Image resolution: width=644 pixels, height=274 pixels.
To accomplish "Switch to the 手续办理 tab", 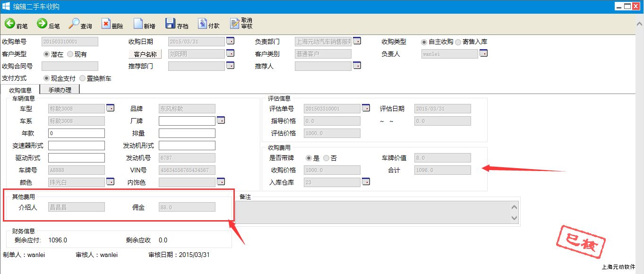I will 60,90.
